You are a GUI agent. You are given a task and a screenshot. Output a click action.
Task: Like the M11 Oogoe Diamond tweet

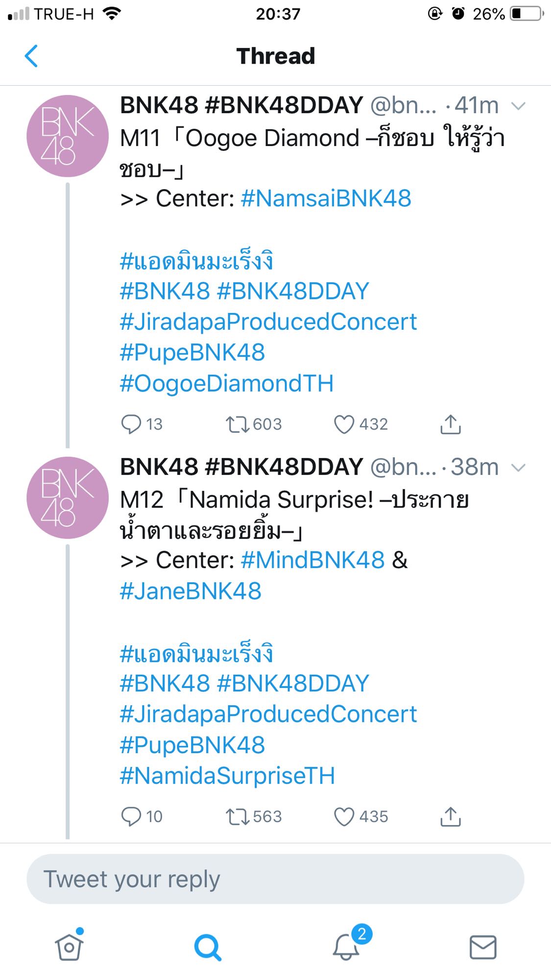pos(344,424)
